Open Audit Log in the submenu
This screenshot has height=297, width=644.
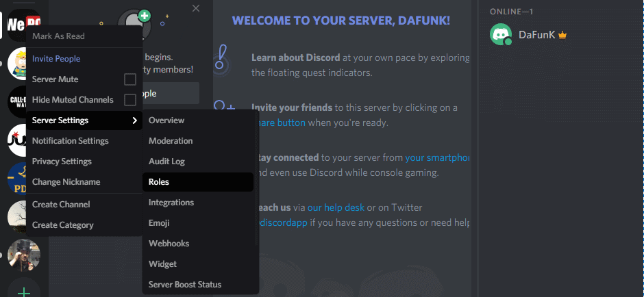(x=198, y=162)
